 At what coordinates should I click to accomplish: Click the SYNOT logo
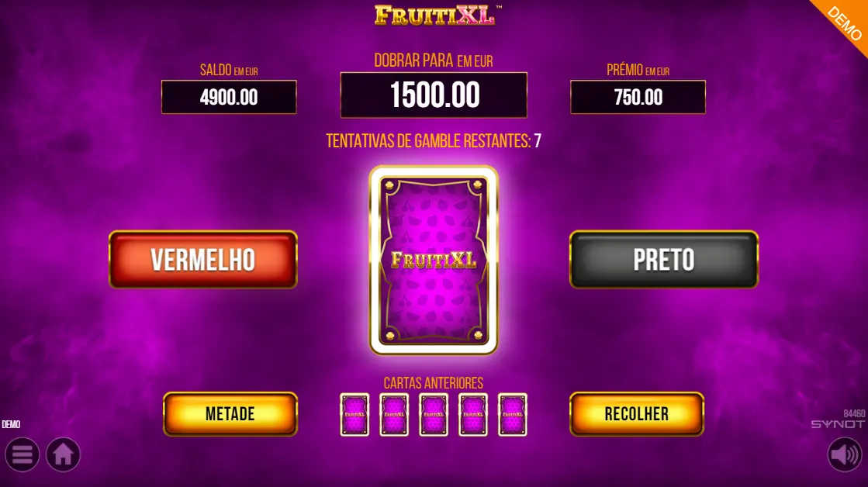coord(838,424)
